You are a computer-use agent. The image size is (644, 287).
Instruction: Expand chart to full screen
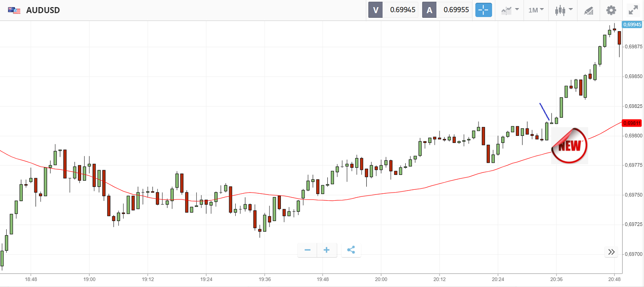[x=633, y=10]
